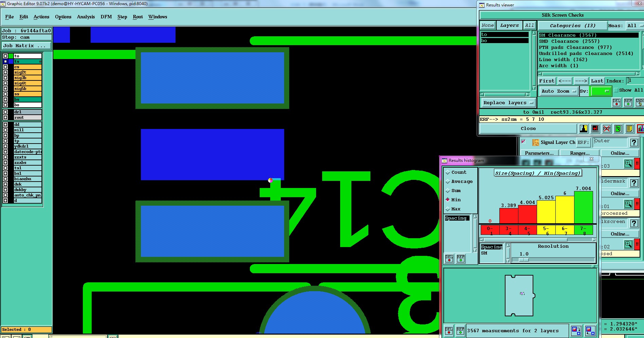This screenshot has width=644, height=338.
Task: Click the Resolution slider handle
Action: [524, 260]
